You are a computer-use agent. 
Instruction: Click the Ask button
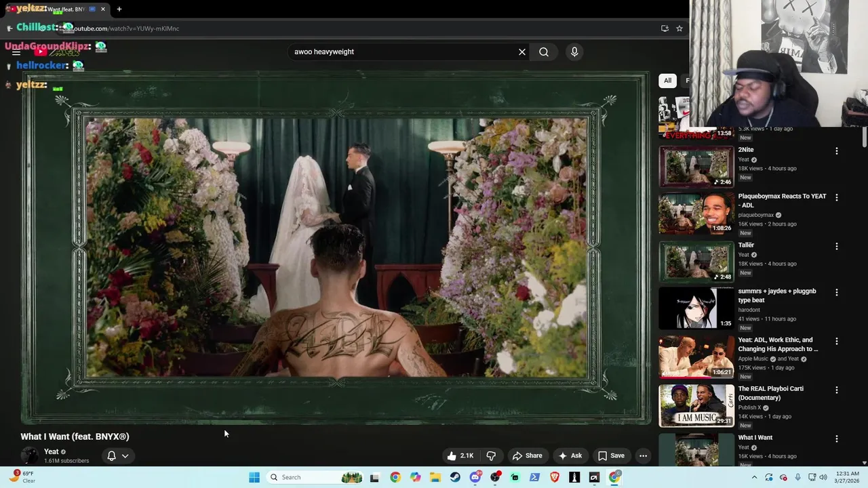pyautogui.click(x=570, y=455)
